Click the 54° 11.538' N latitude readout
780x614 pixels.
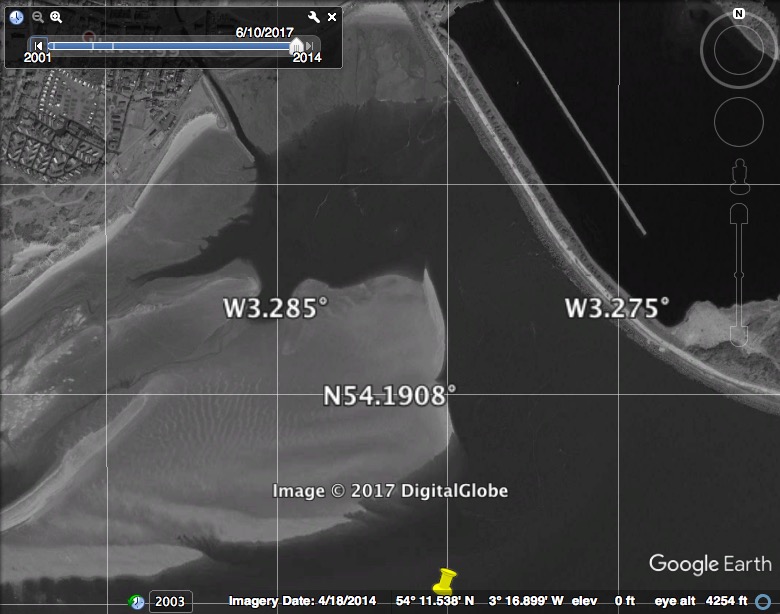point(435,601)
